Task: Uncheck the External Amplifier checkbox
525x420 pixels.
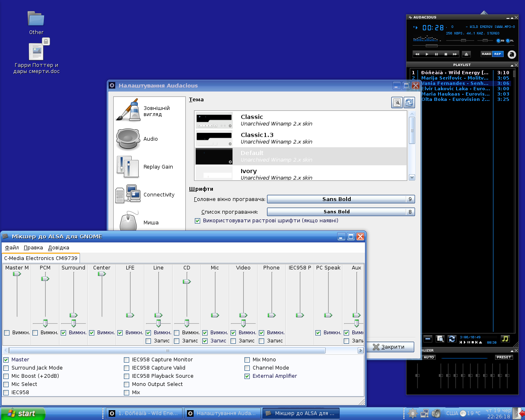Action: [x=247, y=376]
